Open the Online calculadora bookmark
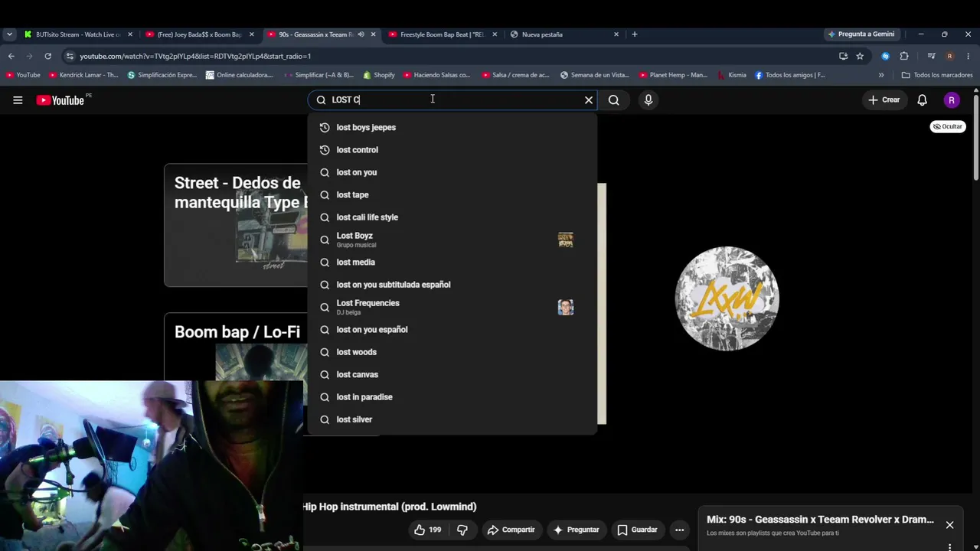980x551 pixels. click(x=240, y=75)
